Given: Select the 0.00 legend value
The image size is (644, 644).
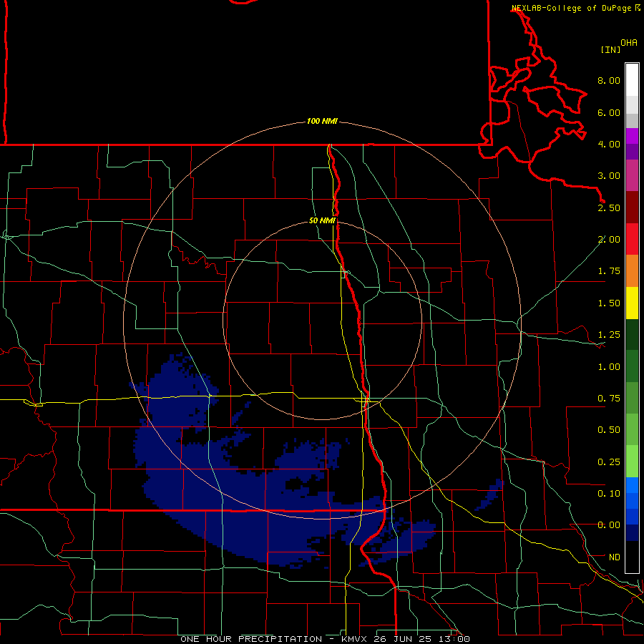Looking at the screenshot, I should click(x=609, y=525).
